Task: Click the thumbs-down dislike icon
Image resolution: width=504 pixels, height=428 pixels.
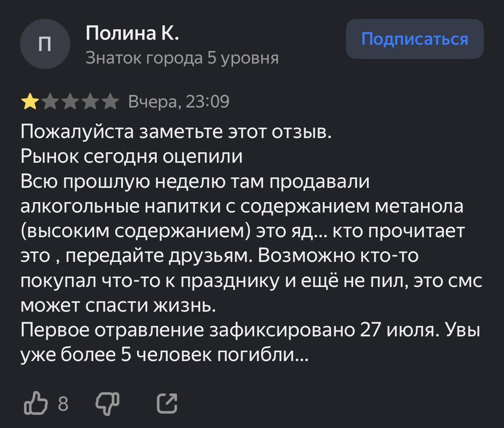Action: [x=107, y=403]
